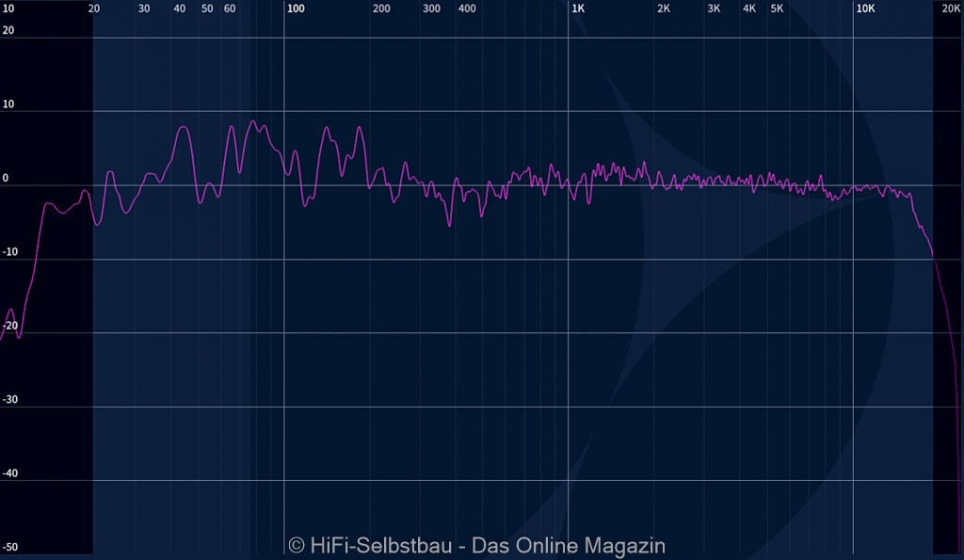
Task: Select the -40 dB level label
Action: (9, 473)
